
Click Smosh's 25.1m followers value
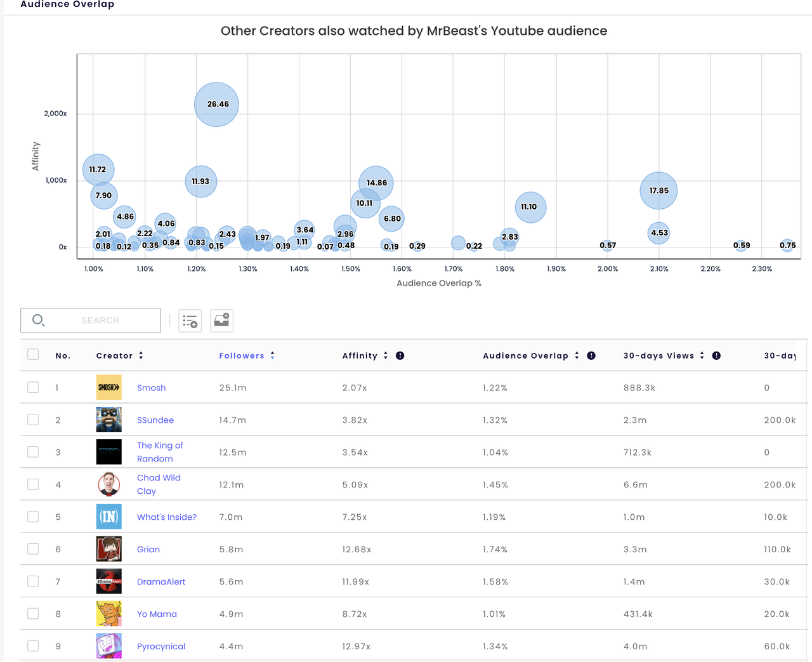233,388
